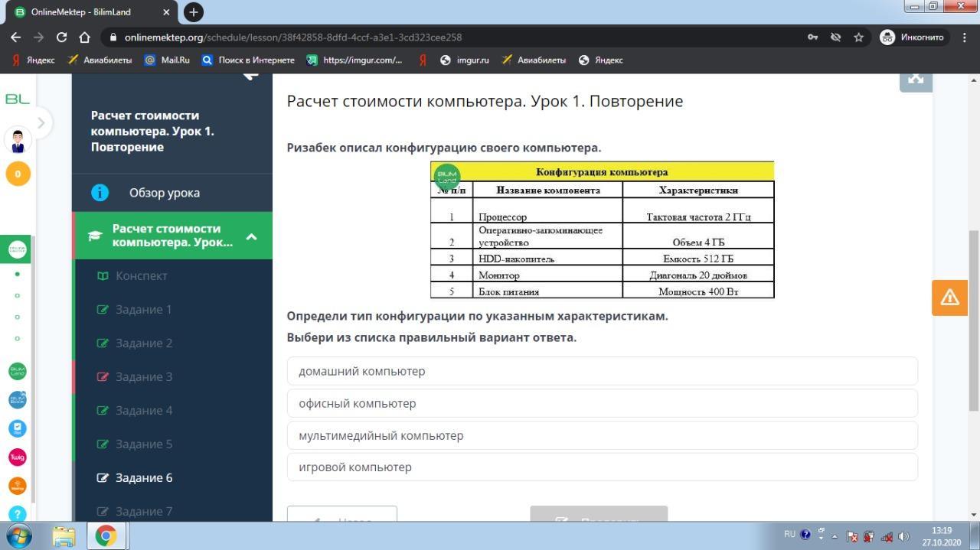Open the blue checklist rail icon
980x550 pixels.
click(17, 428)
